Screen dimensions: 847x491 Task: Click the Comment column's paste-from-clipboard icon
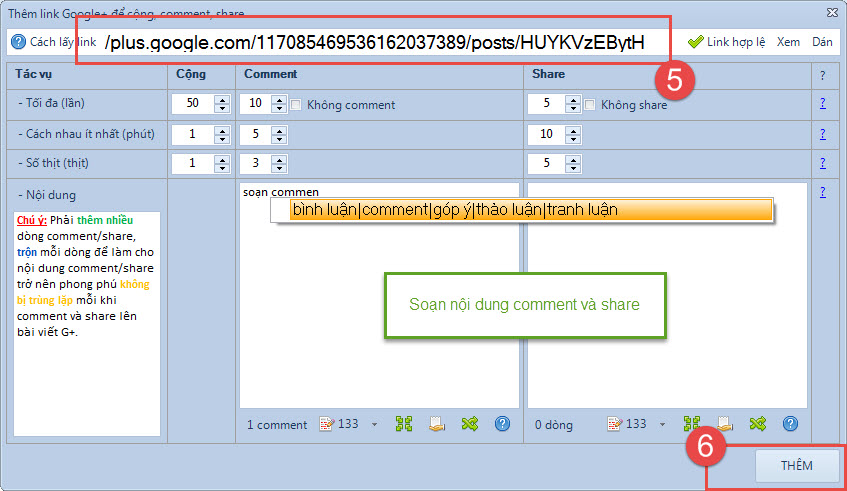pyautogui.click(x=437, y=424)
